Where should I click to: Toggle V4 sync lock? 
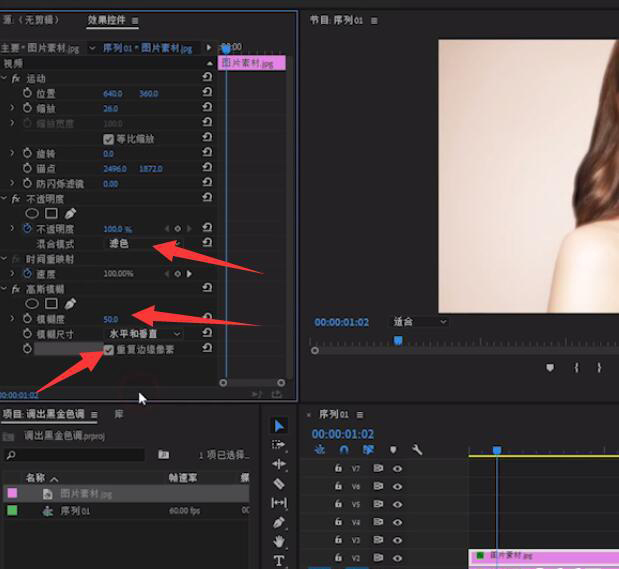[x=378, y=522]
